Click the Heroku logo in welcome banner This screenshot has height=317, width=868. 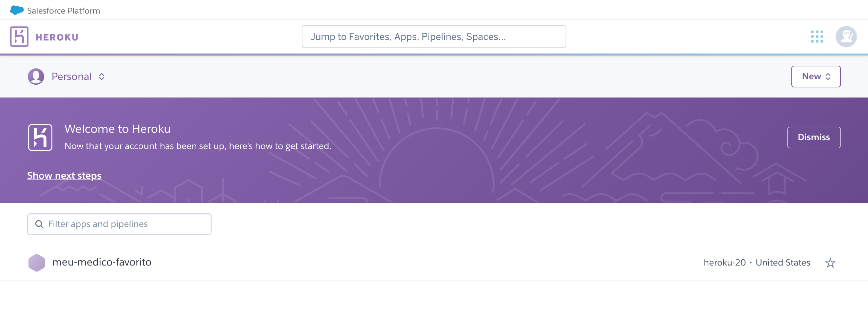click(40, 138)
